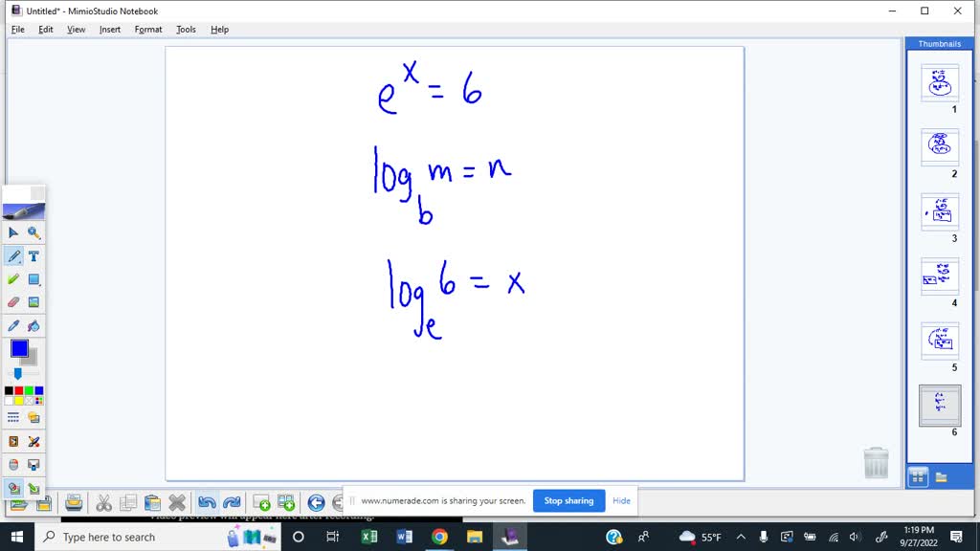The width and height of the screenshot is (980, 551).
Task: Choose the Selection arrow tool
Action: 12,232
